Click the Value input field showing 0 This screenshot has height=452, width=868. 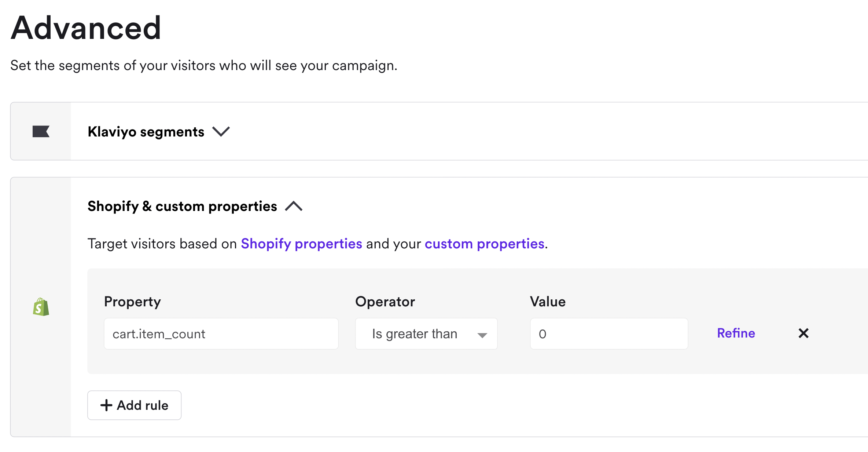click(609, 334)
